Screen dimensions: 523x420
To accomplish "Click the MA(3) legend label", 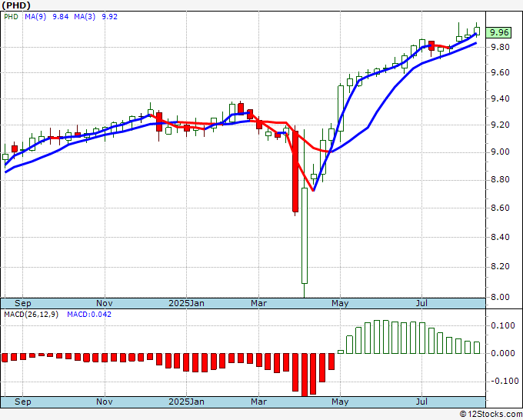I will click(x=85, y=17).
